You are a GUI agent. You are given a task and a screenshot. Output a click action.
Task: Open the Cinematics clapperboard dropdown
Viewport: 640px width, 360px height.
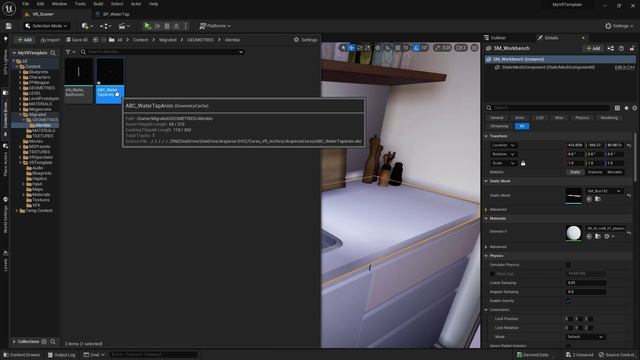pos(124,26)
